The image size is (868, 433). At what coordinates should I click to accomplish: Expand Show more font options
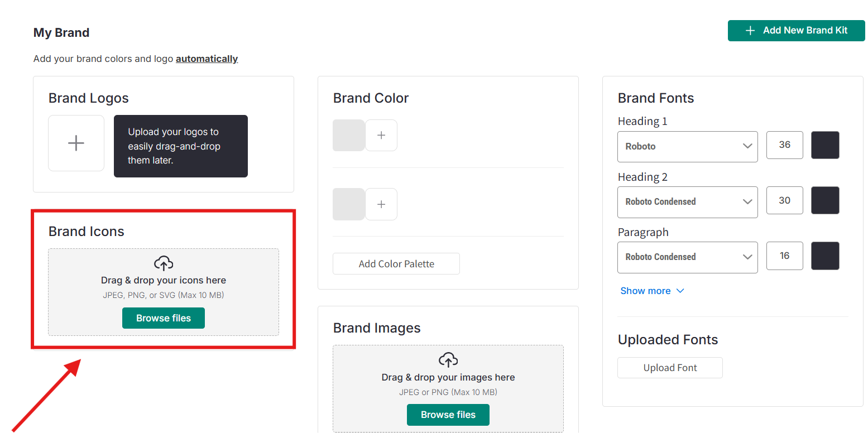tap(652, 291)
